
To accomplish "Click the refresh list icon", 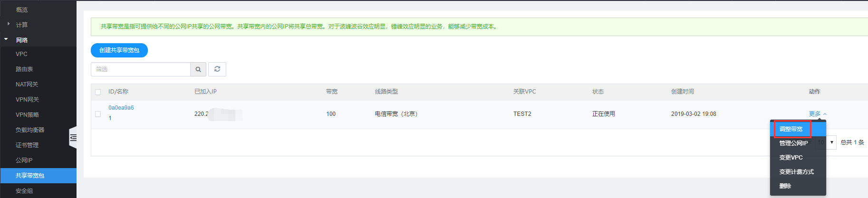I will coord(217,69).
